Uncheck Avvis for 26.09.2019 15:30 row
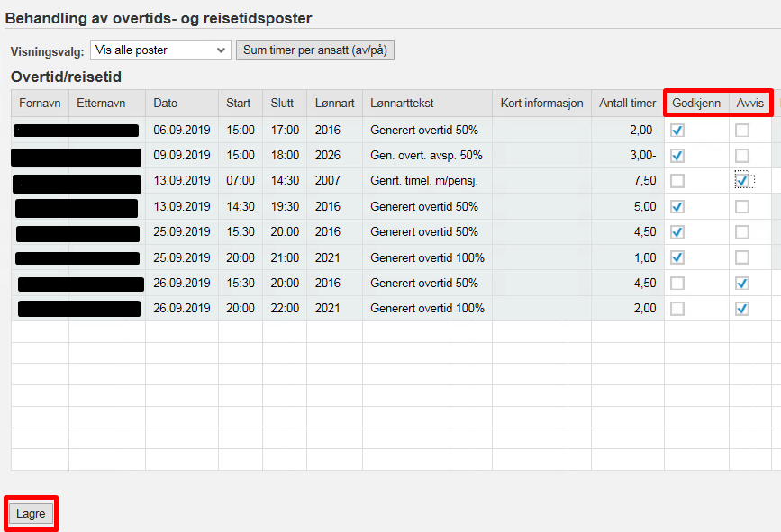The width and height of the screenshot is (781, 532). pos(741,284)
